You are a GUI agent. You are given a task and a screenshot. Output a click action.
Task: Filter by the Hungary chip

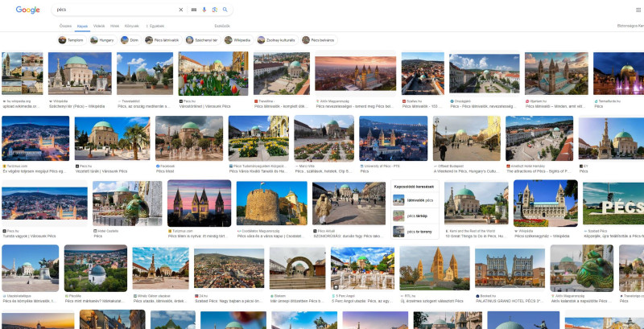click(103, 40)
